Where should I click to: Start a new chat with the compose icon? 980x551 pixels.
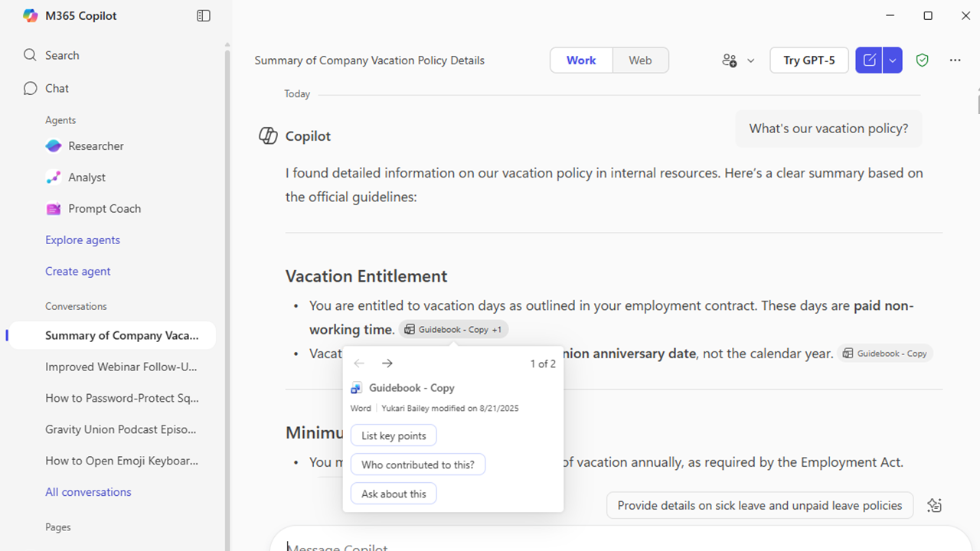869,60
